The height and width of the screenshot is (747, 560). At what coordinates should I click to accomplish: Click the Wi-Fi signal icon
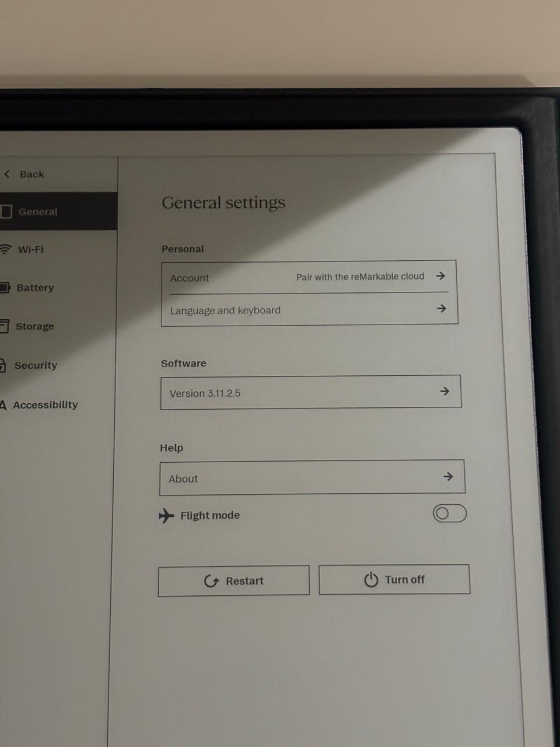5,249
